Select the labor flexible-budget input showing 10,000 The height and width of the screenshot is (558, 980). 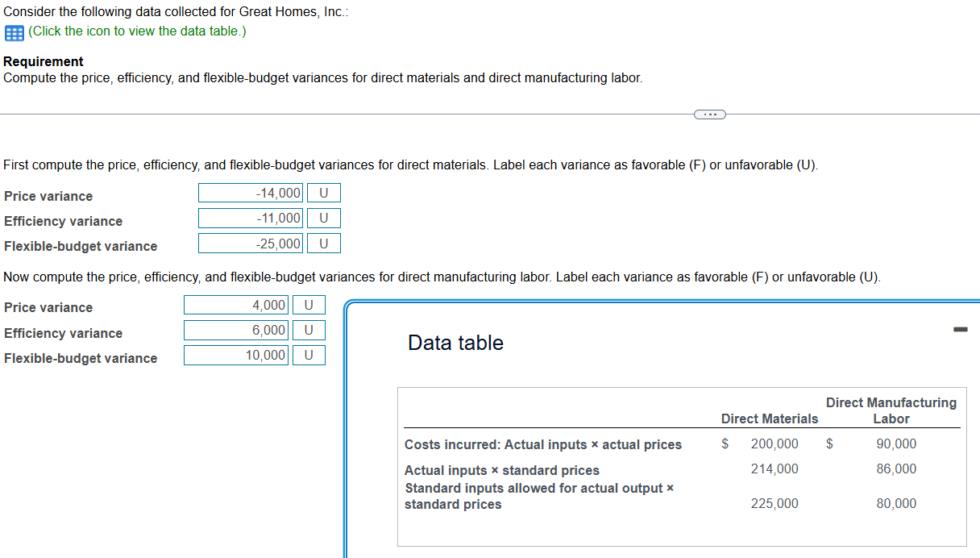(235, 355)
